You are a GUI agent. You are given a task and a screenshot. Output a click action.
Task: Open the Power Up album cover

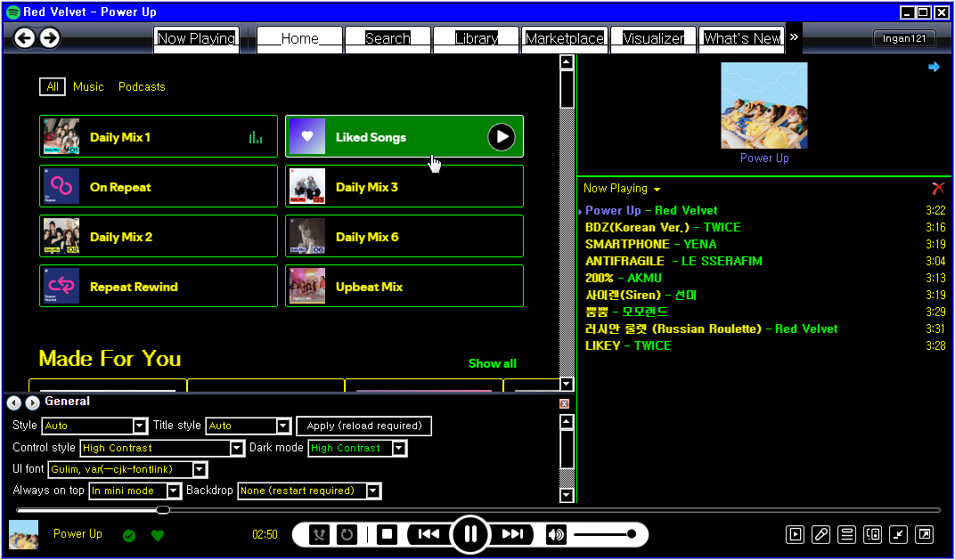pyautogui.click(x=764, y=105)
